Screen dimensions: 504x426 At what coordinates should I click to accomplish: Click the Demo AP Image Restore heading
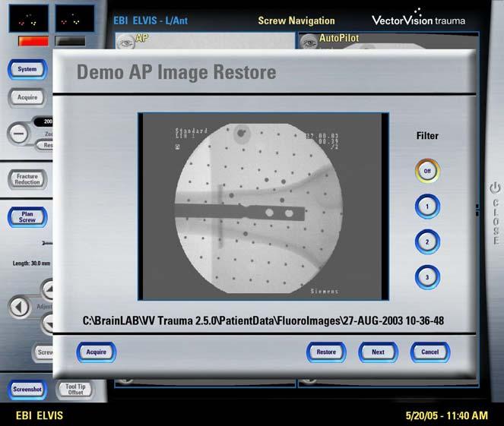click(x=176, y=71)
